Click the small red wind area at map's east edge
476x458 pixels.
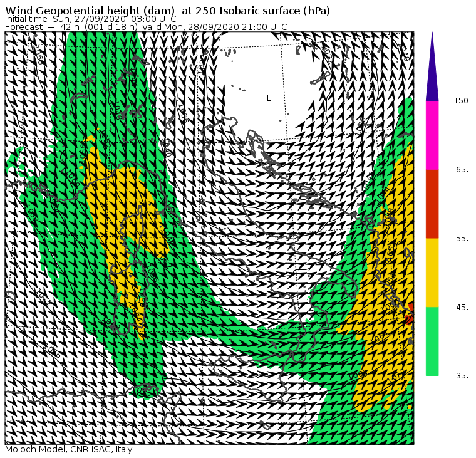click(410, 315)
